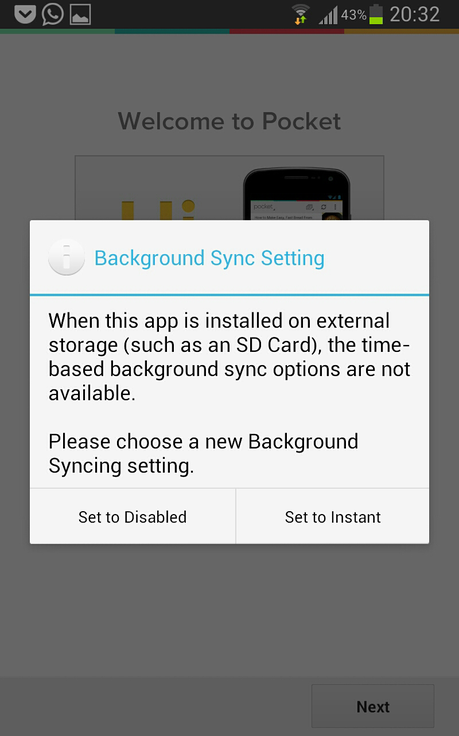Click the phone illustration behind the dialog

[x=297, y=194]
